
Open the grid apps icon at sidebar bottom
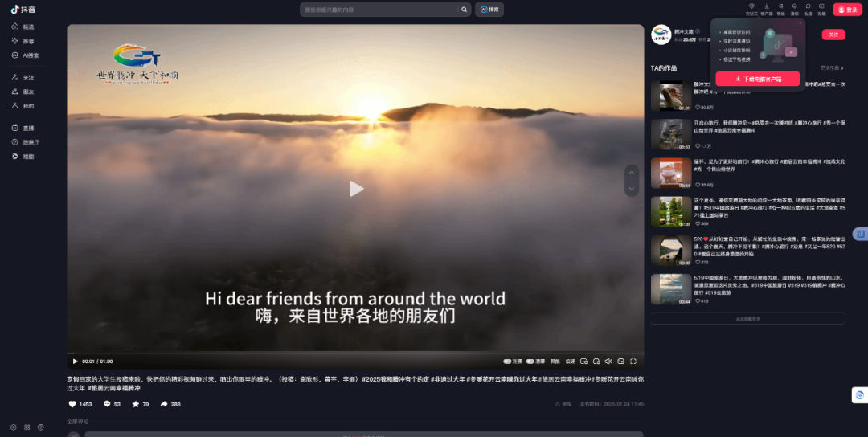[27, 427]
